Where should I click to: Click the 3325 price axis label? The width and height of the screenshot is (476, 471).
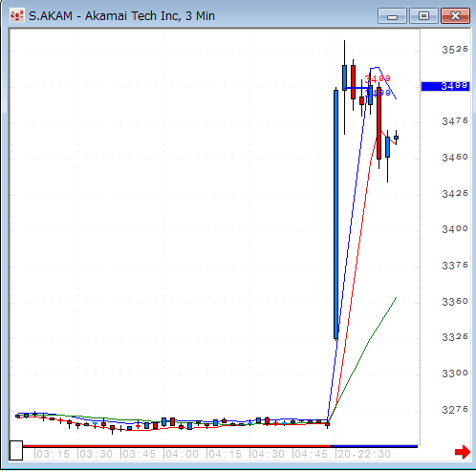(455, 337)
